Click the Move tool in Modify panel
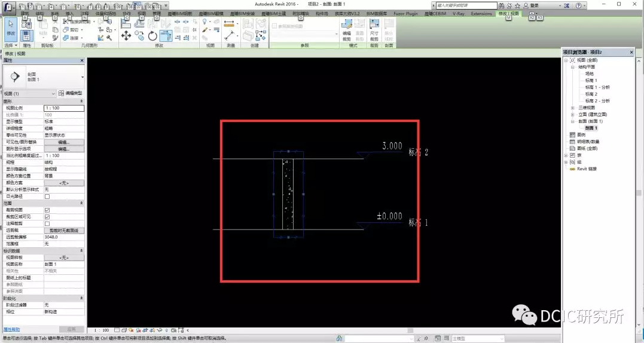 (126, 36)
